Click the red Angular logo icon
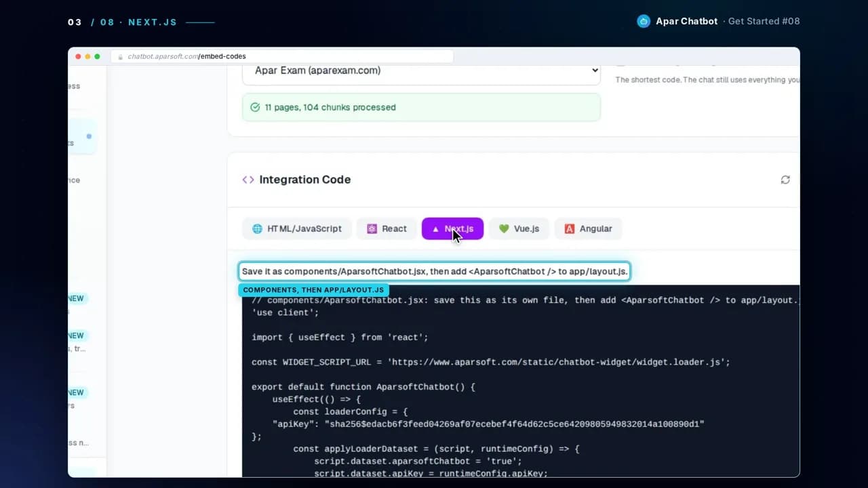The height and width of the screenshot is (488, 868). pyautogui.click(x=570, y=228)
